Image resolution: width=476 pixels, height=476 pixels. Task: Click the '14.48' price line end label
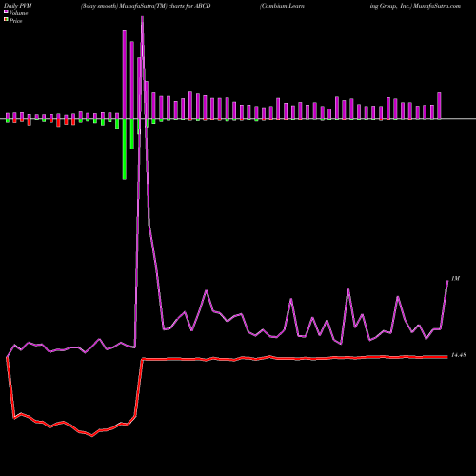point(459,355)
